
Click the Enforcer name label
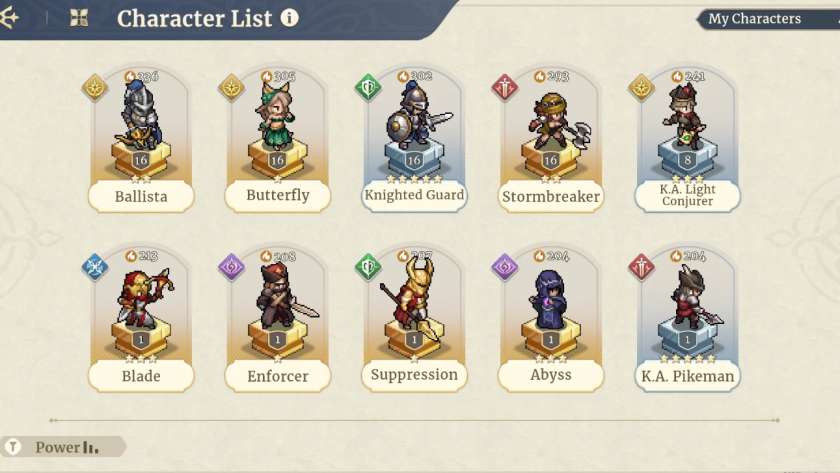click(x=277, y=376)
